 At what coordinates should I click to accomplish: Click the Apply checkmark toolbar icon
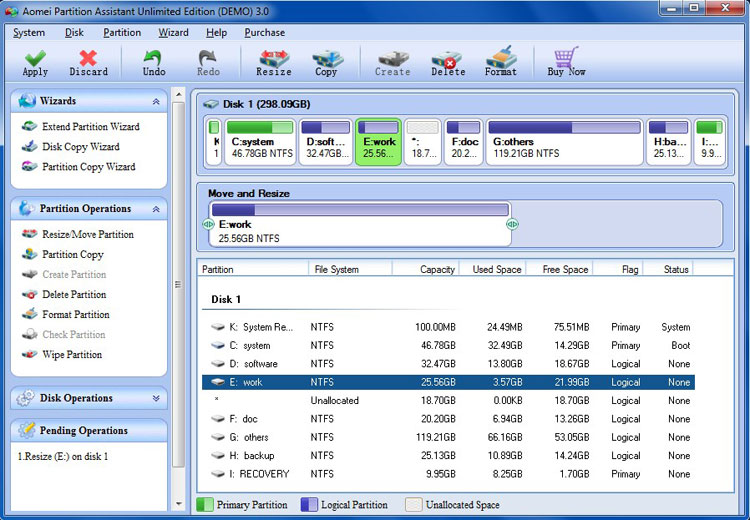point(35,58)
